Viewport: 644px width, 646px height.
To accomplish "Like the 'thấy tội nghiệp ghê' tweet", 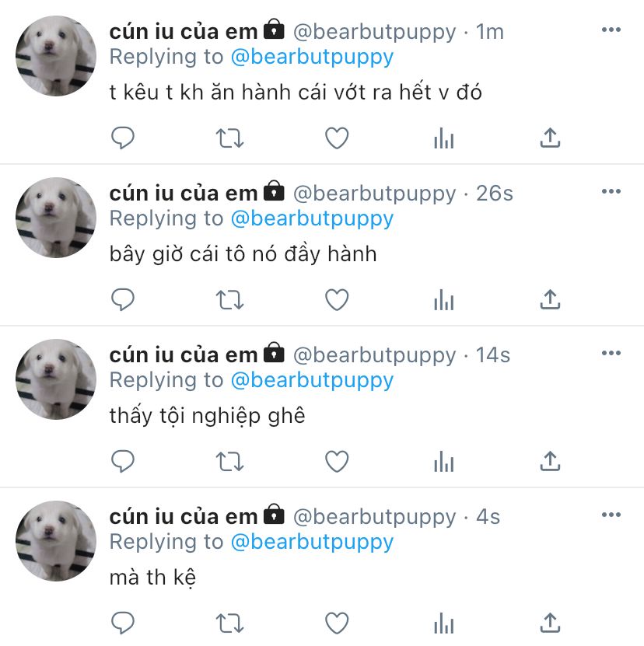I will (337, 462).
